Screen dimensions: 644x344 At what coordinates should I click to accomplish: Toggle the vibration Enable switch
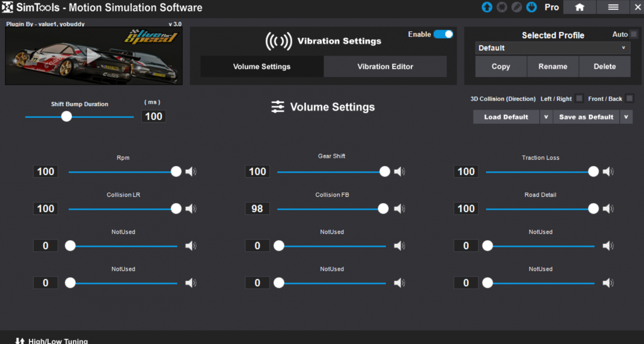pyautogui.click(x=443, y=34)
